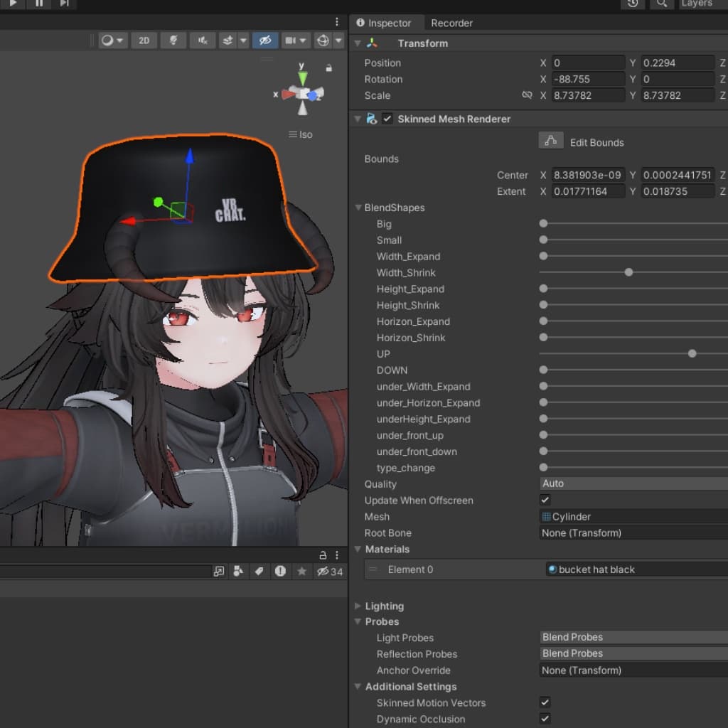This screenshot has width=728, height=728.
Task: Open the shading draw mode dropdown
Action: coord(112,41)
